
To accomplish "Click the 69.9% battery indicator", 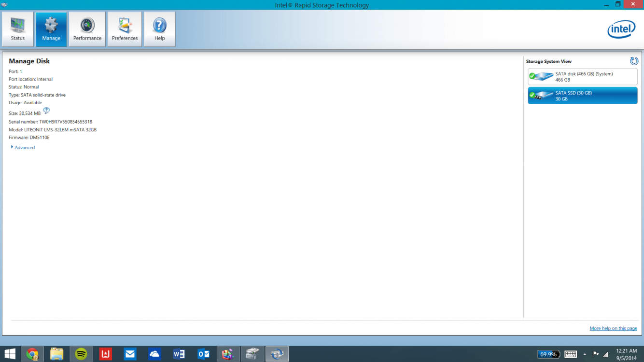I will tap(549, 354).
